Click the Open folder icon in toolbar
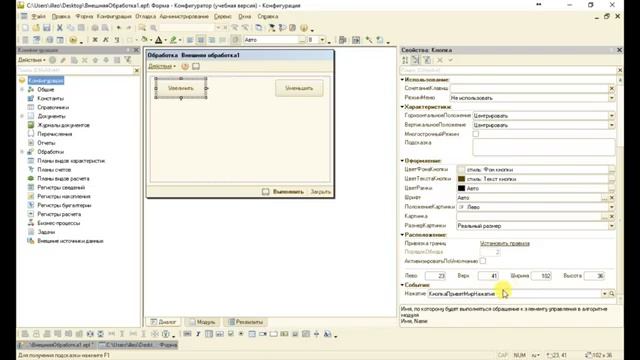This screenshot has width=640, height=360. coord(36,28)
